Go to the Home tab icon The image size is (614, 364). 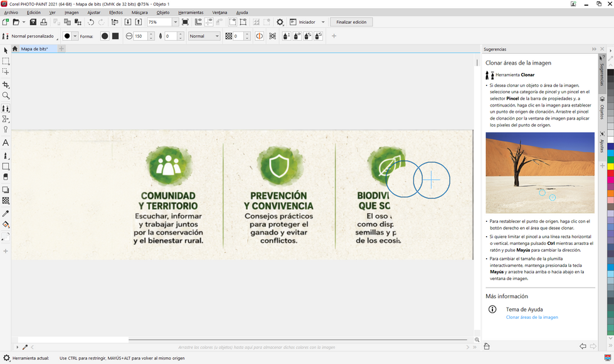click(15, 49)
